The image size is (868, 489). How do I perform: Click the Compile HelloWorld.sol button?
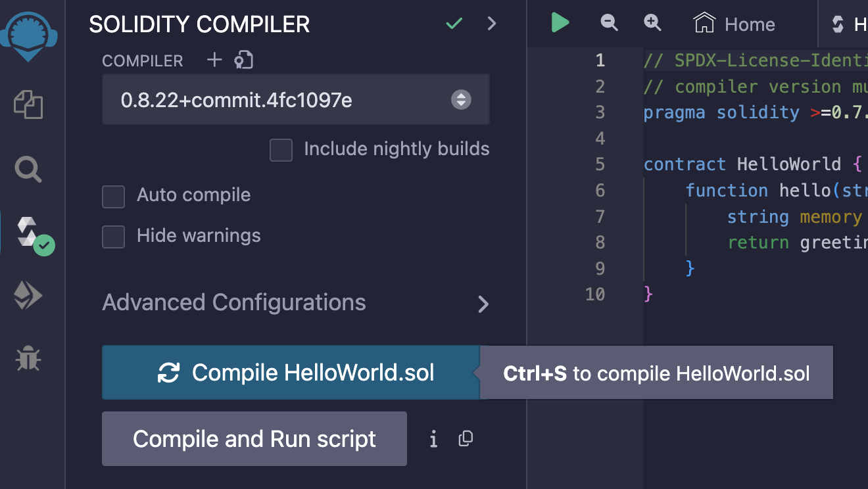[291, 372]
